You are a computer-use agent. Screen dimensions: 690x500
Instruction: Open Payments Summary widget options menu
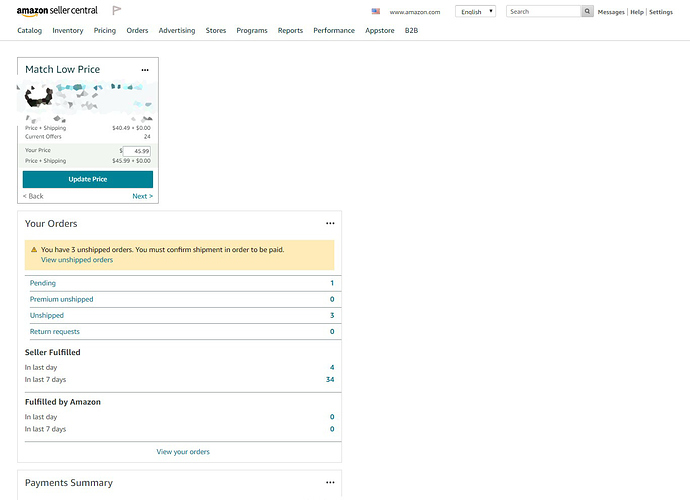(x=330, y=482)
